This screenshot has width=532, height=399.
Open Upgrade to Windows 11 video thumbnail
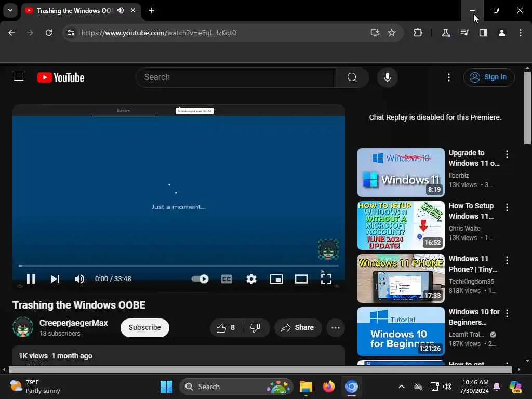(x=401, y=172)
